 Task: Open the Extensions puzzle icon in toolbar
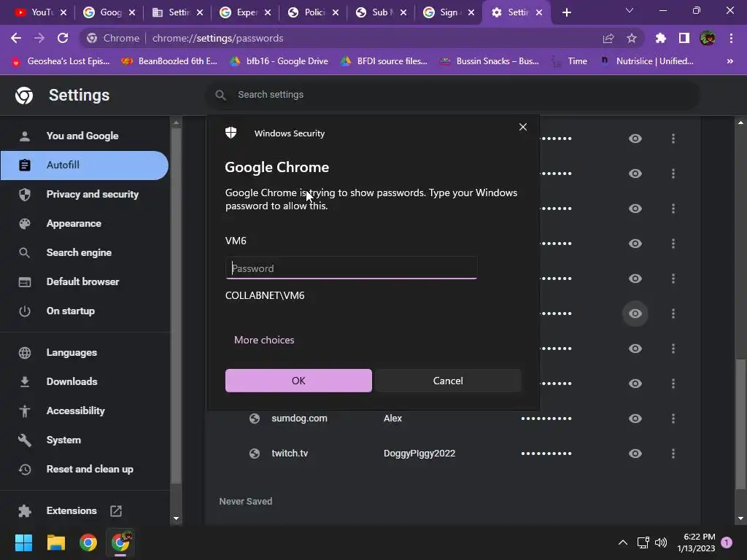[x=661, y=38]
